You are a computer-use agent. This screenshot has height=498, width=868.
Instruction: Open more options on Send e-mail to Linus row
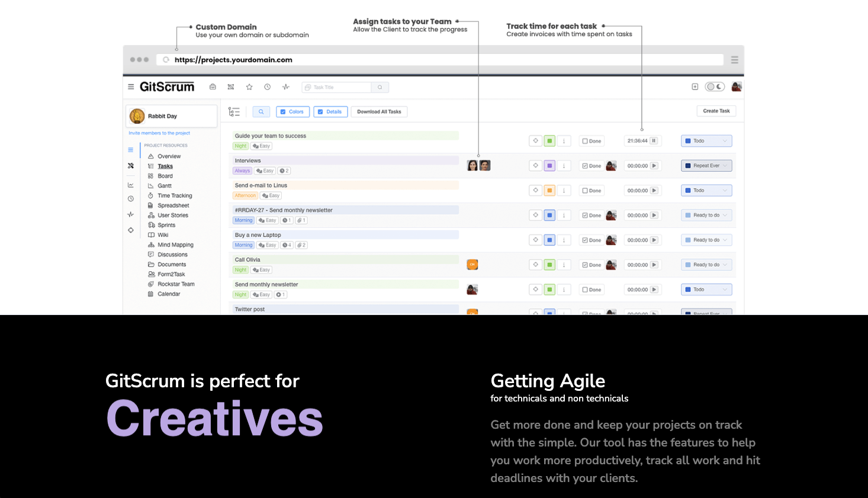point(564,191)
